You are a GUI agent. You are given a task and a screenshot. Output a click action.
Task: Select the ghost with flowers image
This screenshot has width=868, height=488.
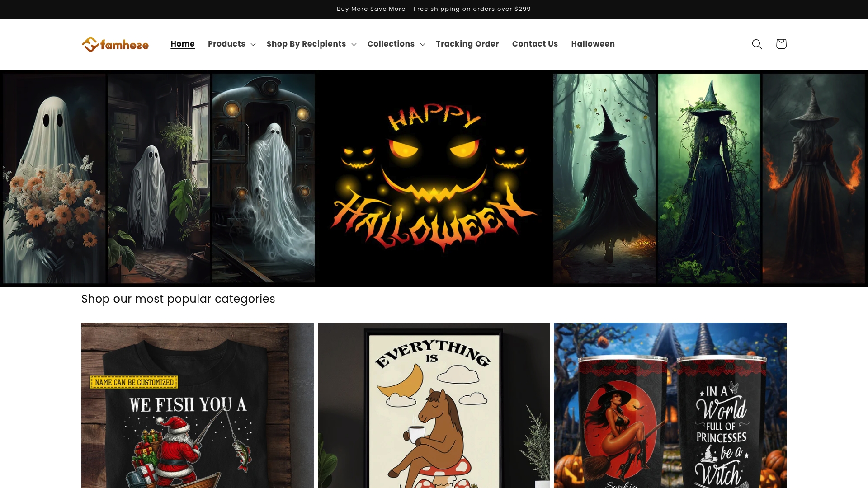[x=54, y=178]
